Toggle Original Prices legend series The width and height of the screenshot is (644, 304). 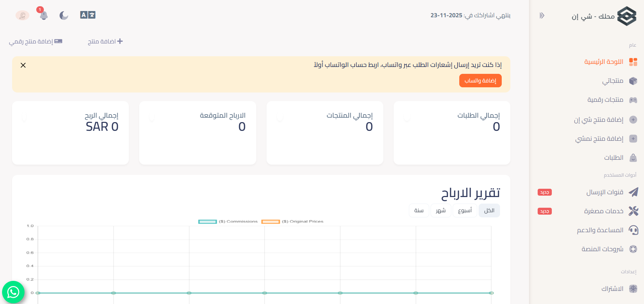point(270,222)
